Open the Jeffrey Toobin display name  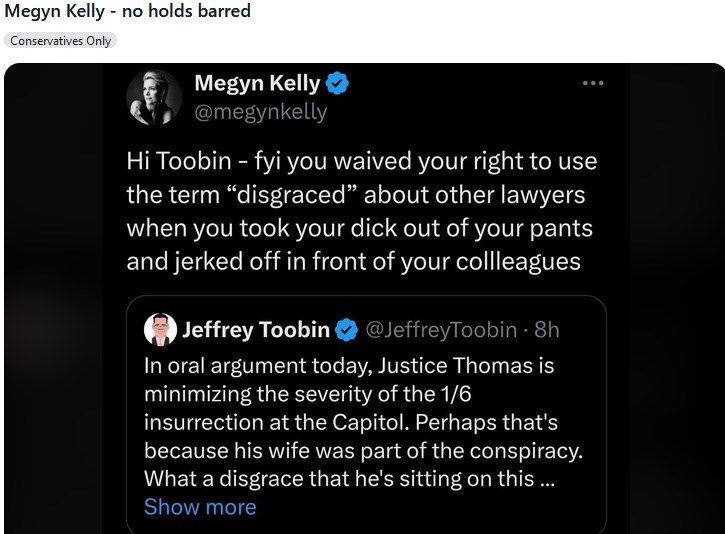tap(257, 329)
